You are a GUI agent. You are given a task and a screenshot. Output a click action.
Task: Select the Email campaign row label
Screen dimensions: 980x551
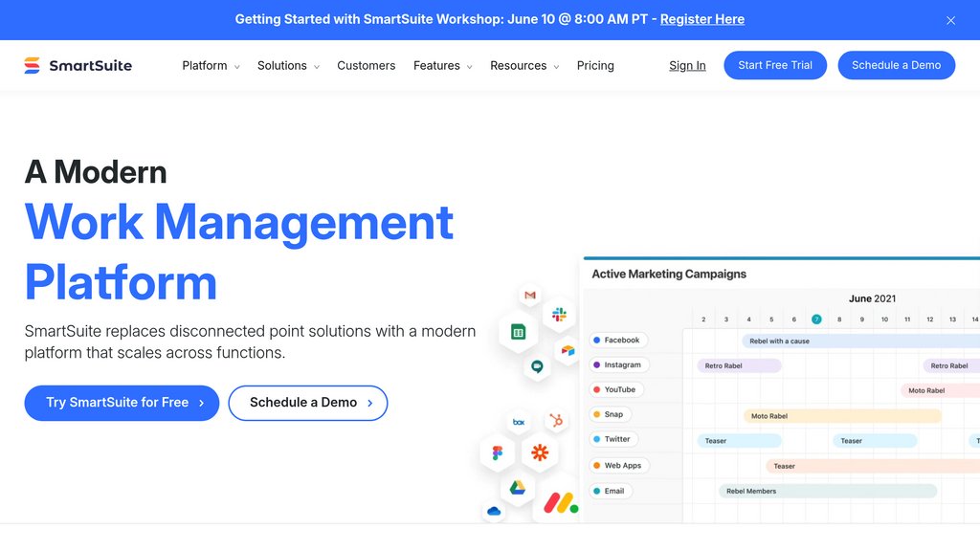tap(611, 491)
